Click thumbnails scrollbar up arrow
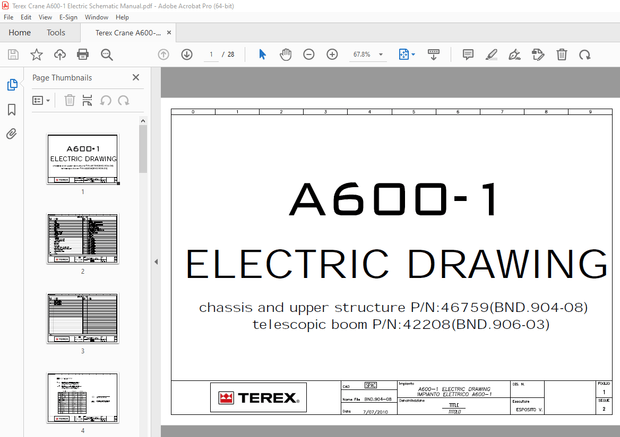 pos(143,121)
